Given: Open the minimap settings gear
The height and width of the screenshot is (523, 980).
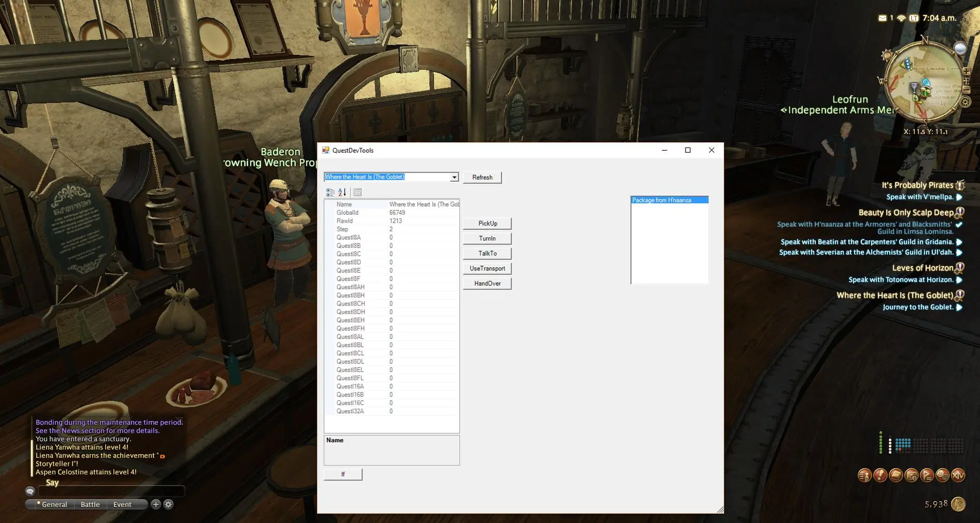Looking at the screenshot, I should tap(965, 102).
